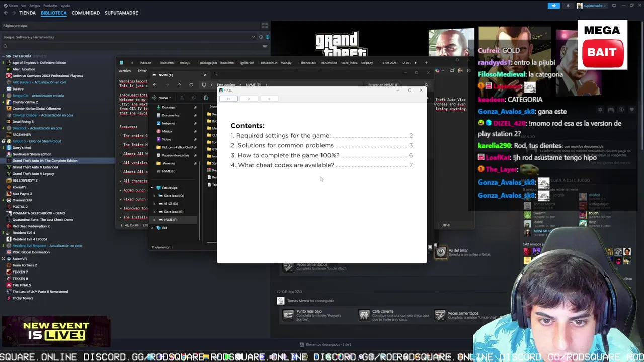Open Steam TIENDA section
The height and width of the screenshot is (362, 644).
click(x=27, y=13)
